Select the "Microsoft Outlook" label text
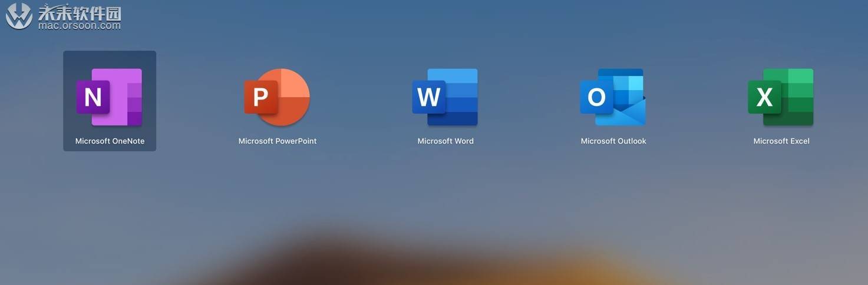 613,141
